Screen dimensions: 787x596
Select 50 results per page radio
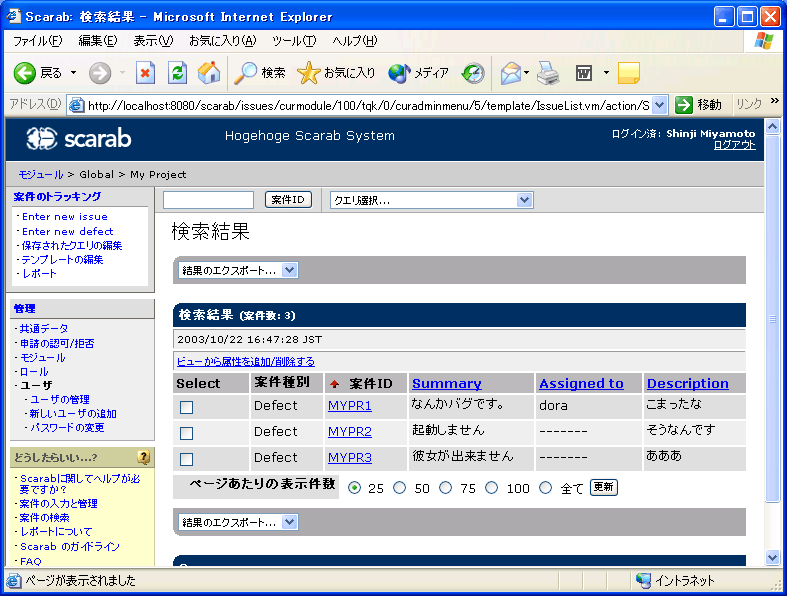400,488
